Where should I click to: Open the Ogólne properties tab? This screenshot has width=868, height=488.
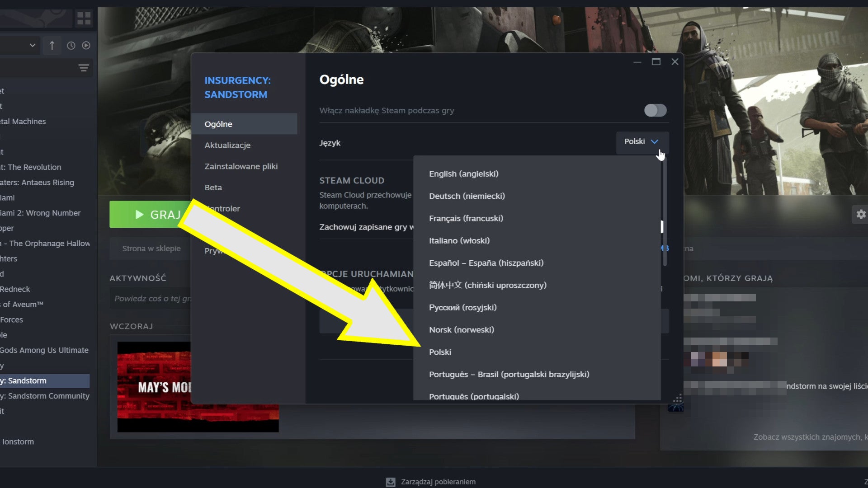(x=244, y=124)
